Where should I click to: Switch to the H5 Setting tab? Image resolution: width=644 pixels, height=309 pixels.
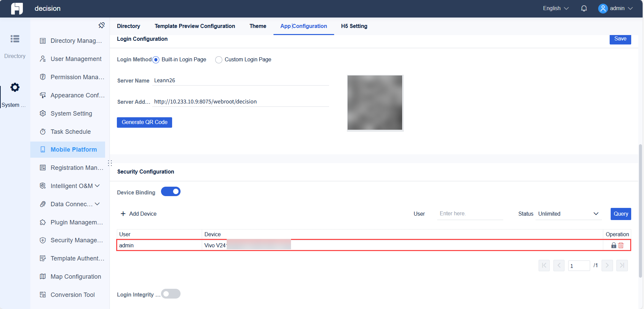pyautogui.click(x=354, y=26)
